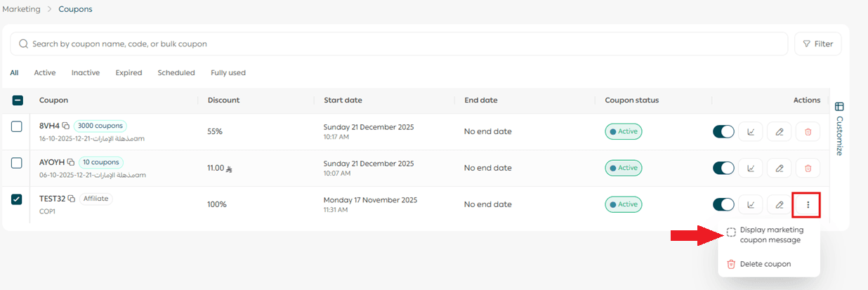This screenshot has height=290, width=868.
Task: View statistics for the 8VH4 coupon
Action: pyautogui.click(x=751, y=131)
